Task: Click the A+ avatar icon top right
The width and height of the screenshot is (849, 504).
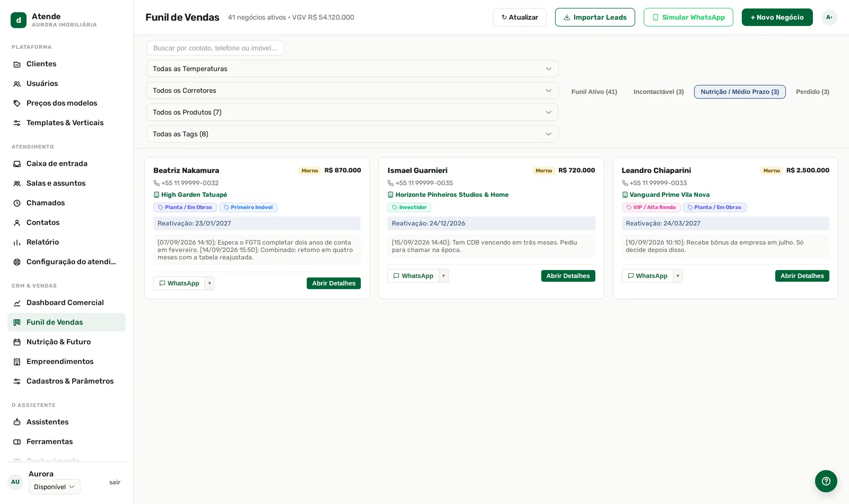Action: (x=829, y=18)
